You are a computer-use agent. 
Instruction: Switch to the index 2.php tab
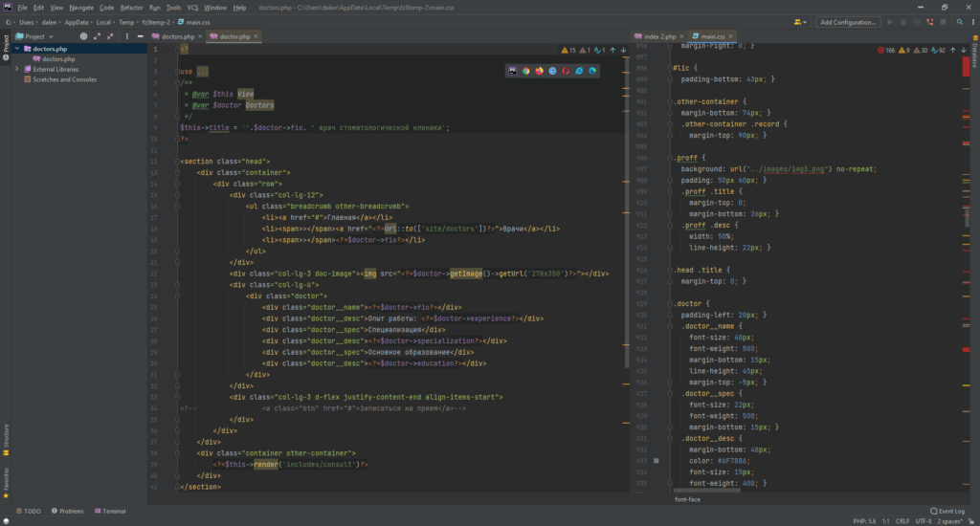[658, 36]
